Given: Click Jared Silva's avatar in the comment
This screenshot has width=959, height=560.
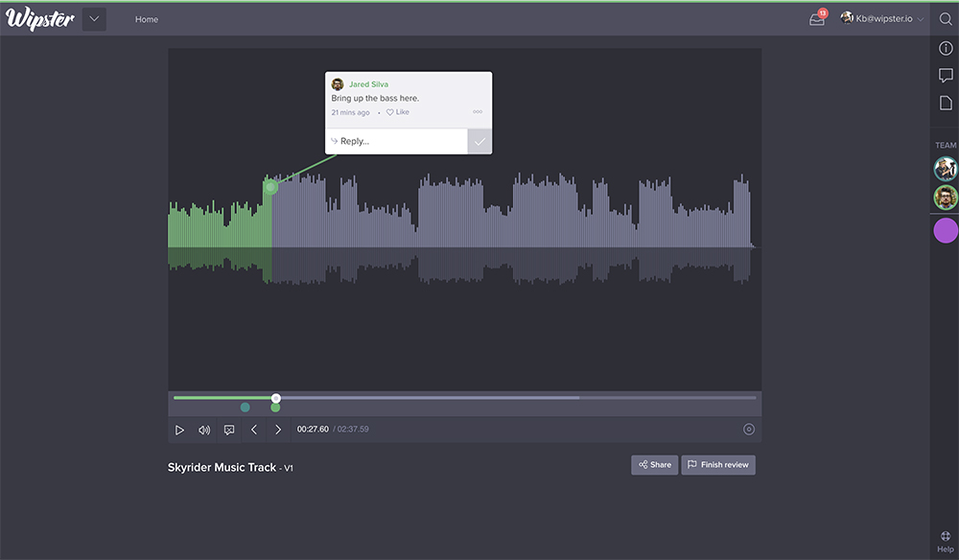Looking at the screenshot, I should [338, 84].
